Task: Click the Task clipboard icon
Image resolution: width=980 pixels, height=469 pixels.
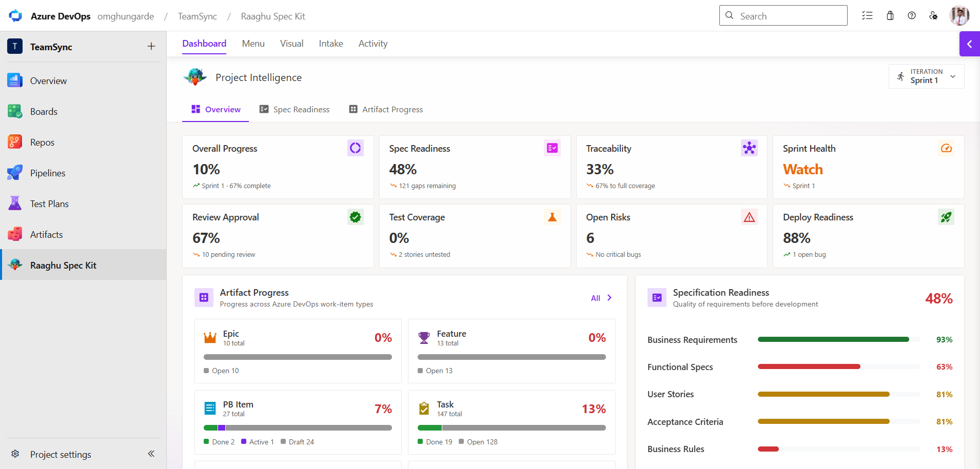Action: [424, 409]
